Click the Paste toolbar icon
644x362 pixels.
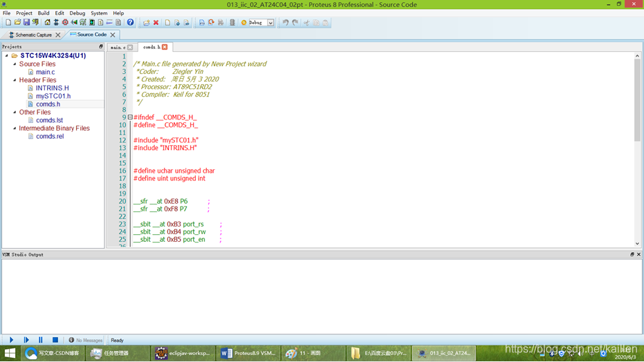(325, 23)
